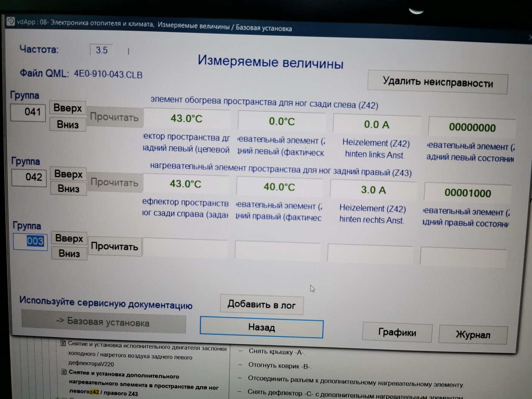Click the highlighted group 003 field
The height and width of the screenshot is (399, 532).
point(30,241)
